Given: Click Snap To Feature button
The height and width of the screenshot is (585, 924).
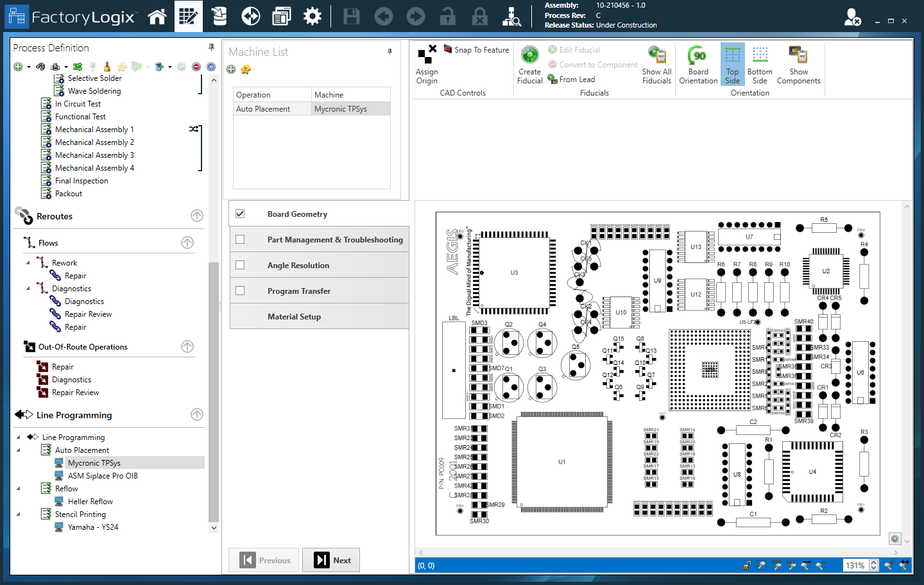Looking at the screenshot, I should pos(476,50).
